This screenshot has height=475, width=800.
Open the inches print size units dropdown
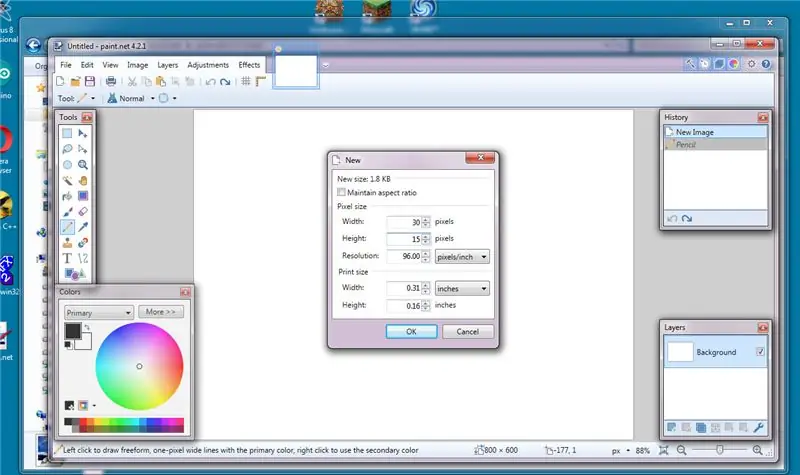(x=462, y=288)
